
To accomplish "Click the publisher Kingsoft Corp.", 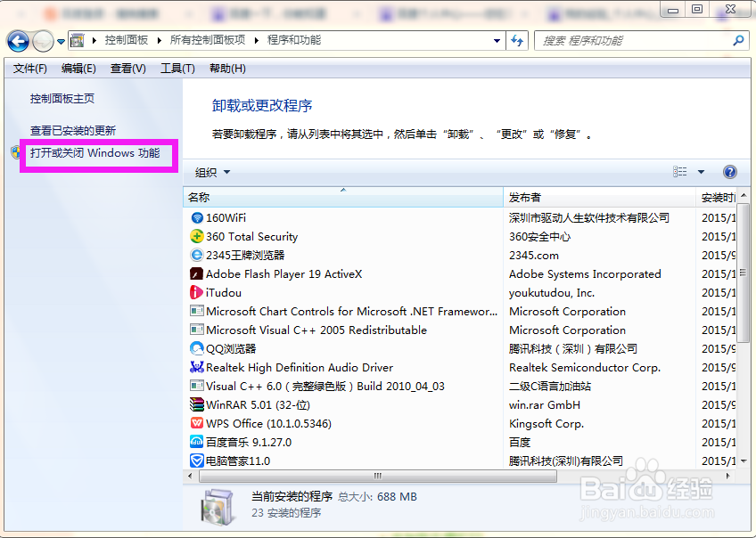I will (x=546, y=423).
